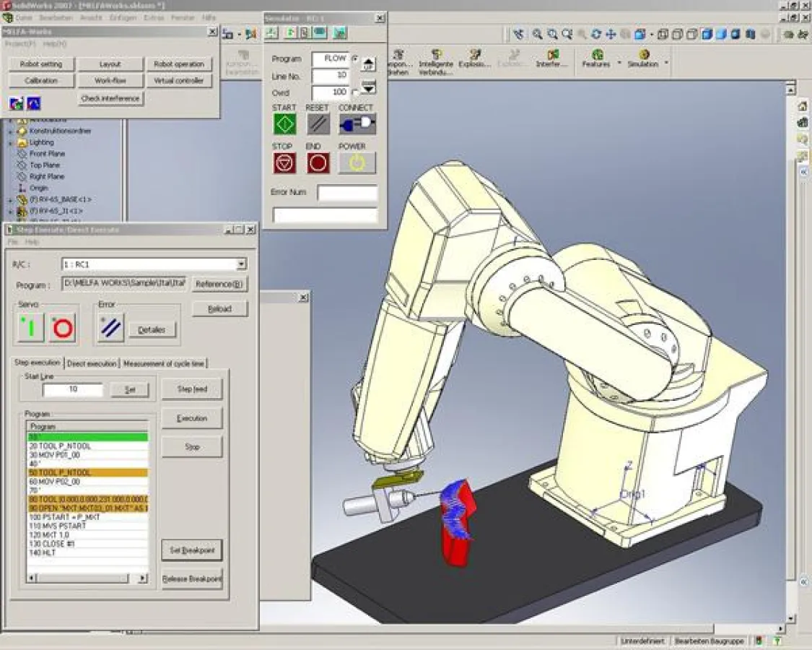Select the Rotate View tool in the view toolbar

596,33
